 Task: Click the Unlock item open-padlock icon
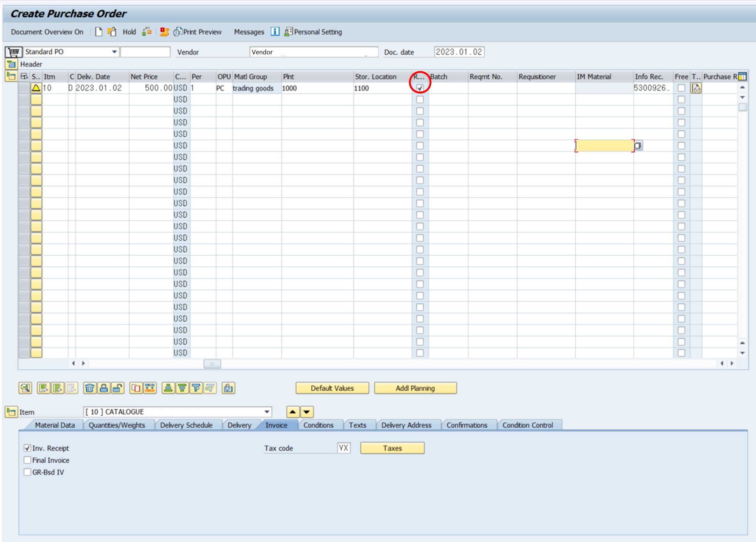[x=118, y=388]
